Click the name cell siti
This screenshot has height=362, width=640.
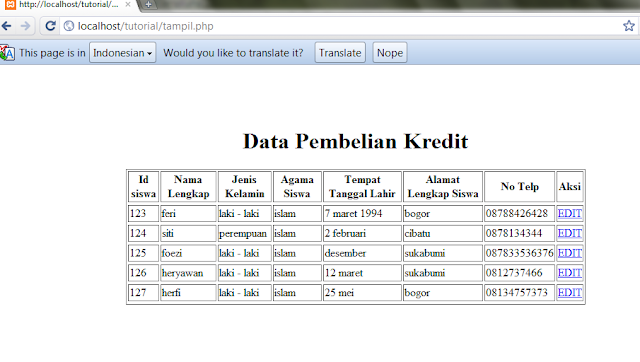click(x=188, y=233)
